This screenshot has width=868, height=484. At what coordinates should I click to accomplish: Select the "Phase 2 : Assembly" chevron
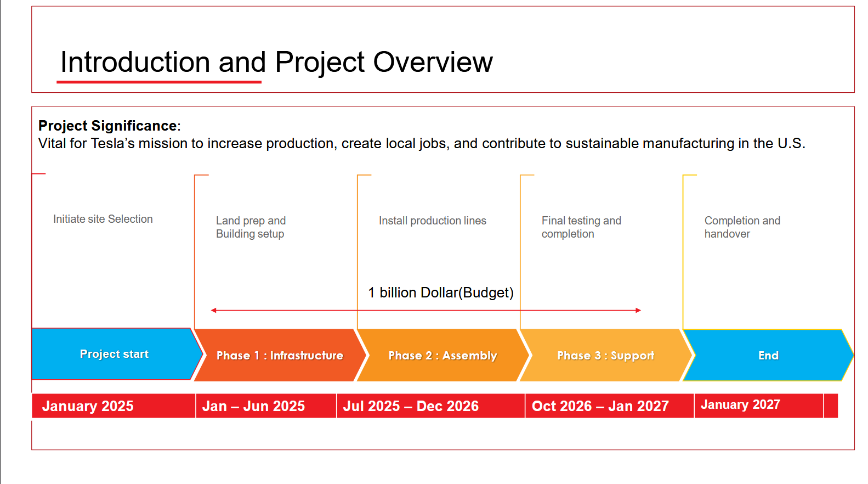point(442,356)
